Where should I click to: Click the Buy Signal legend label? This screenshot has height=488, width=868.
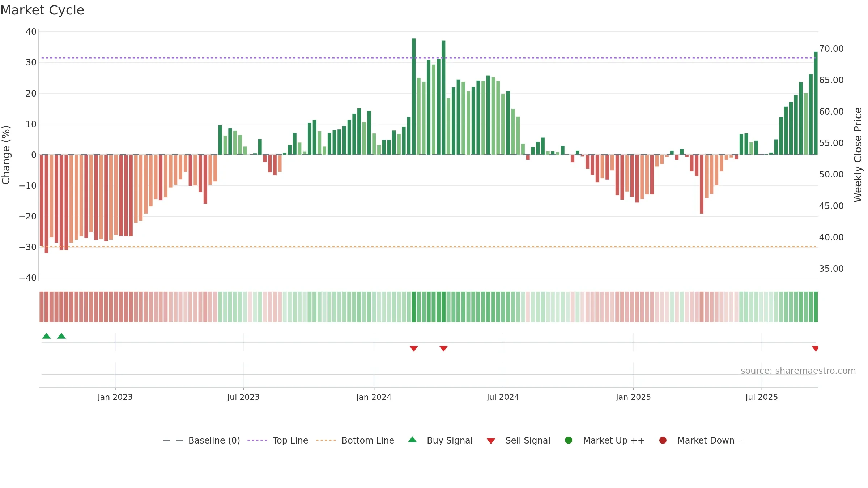(450, 440)
